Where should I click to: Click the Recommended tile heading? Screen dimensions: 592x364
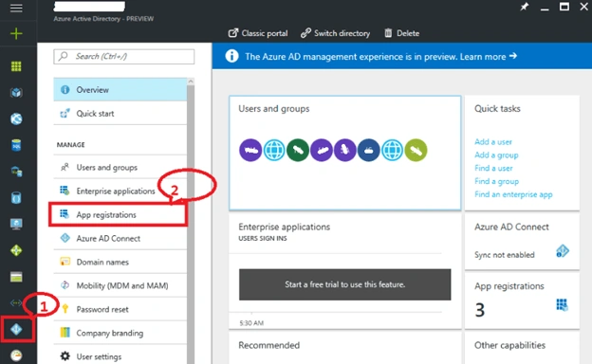point(268,345)
